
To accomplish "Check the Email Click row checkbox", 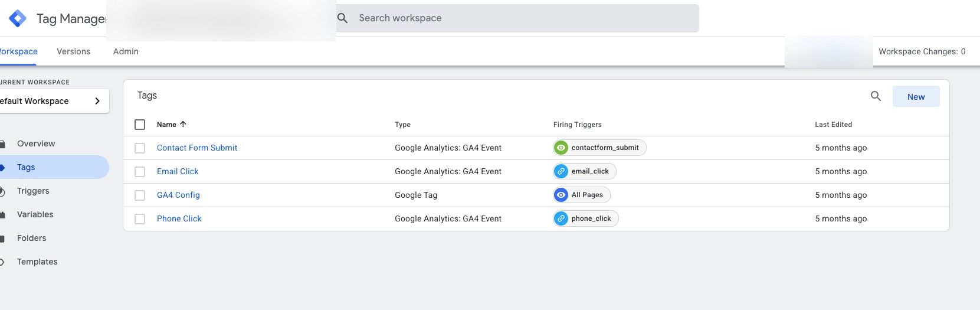I will (140, 172).
